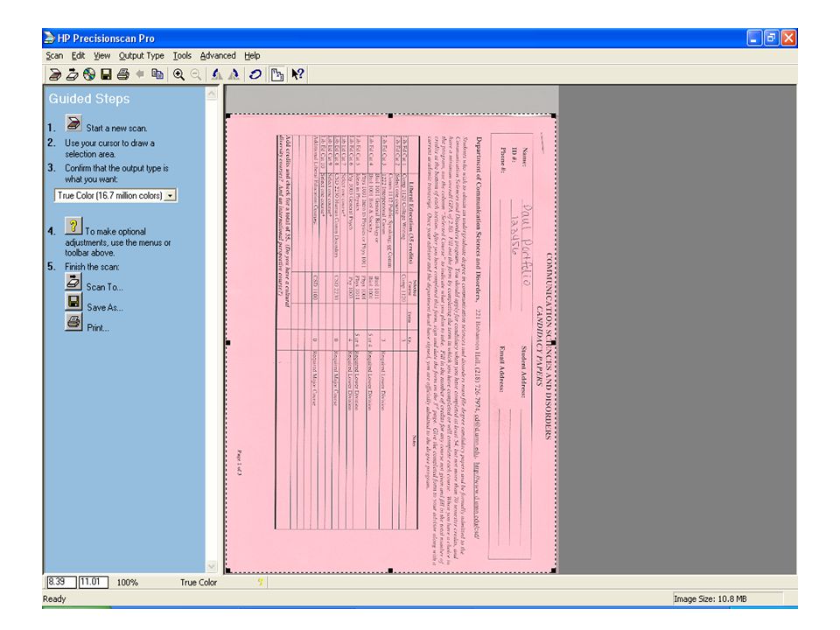Click the Scan To toolbar icon

(x=73, y=74)
